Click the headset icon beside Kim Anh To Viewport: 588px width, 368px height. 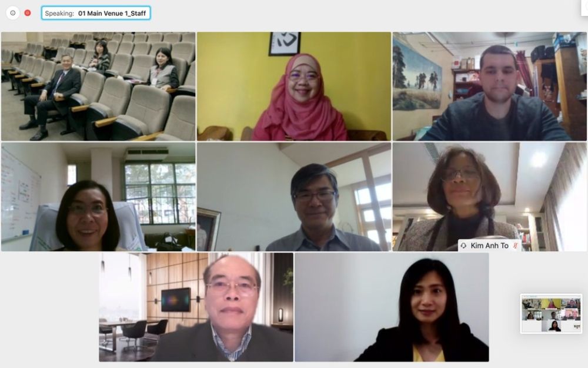pos(464,246)
